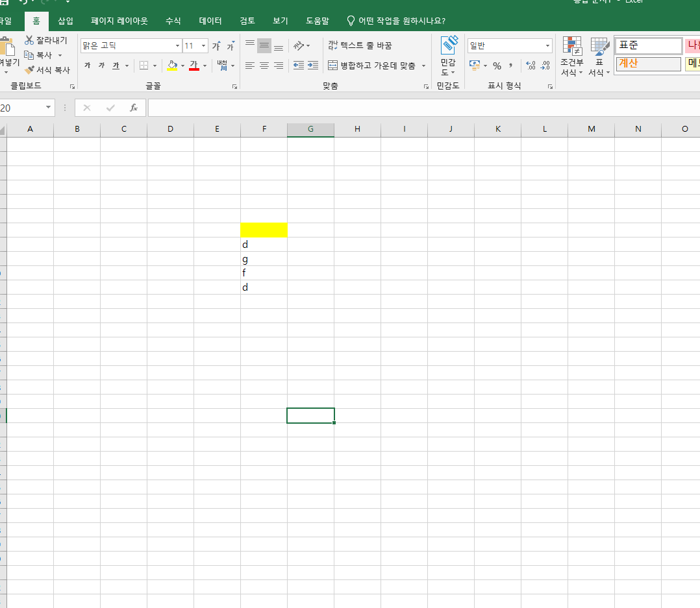Open the 검토 (Review) tab

[247, 21]
